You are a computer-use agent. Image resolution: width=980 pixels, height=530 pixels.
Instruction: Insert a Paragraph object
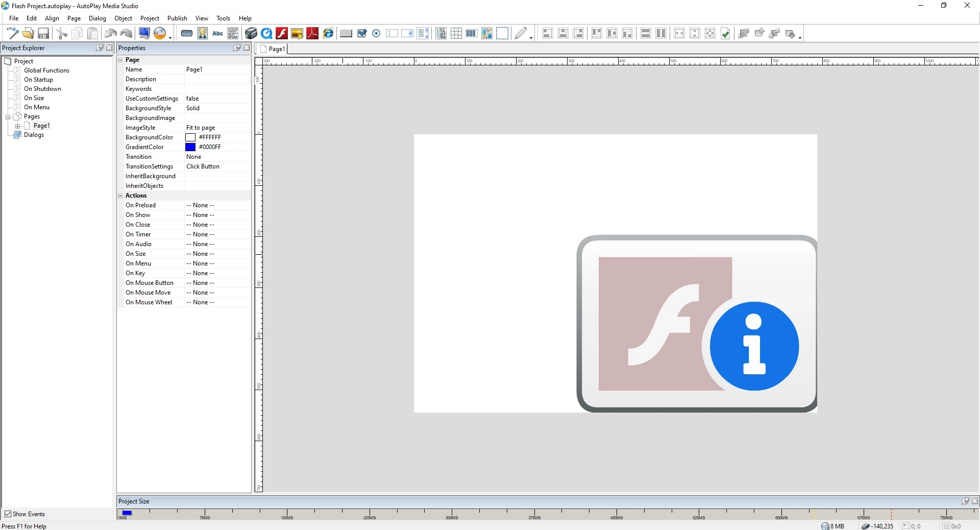(233, 34)
